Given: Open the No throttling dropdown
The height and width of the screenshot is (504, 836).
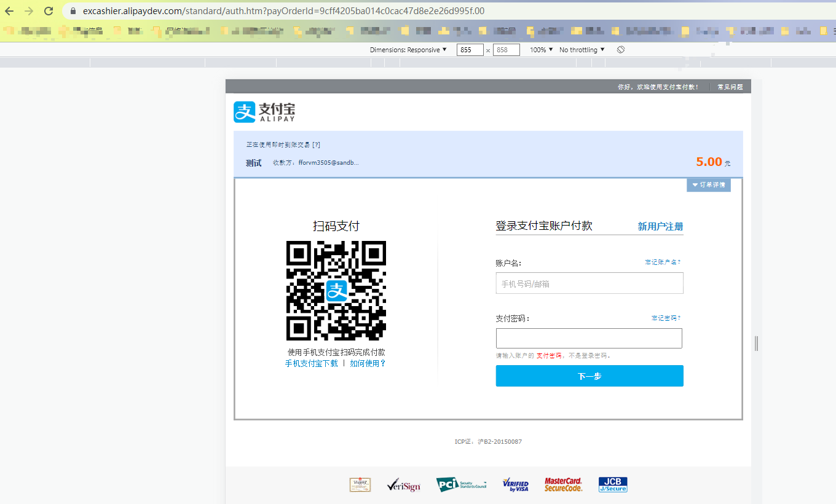Looking at the screenshot, I should point(582,50).
